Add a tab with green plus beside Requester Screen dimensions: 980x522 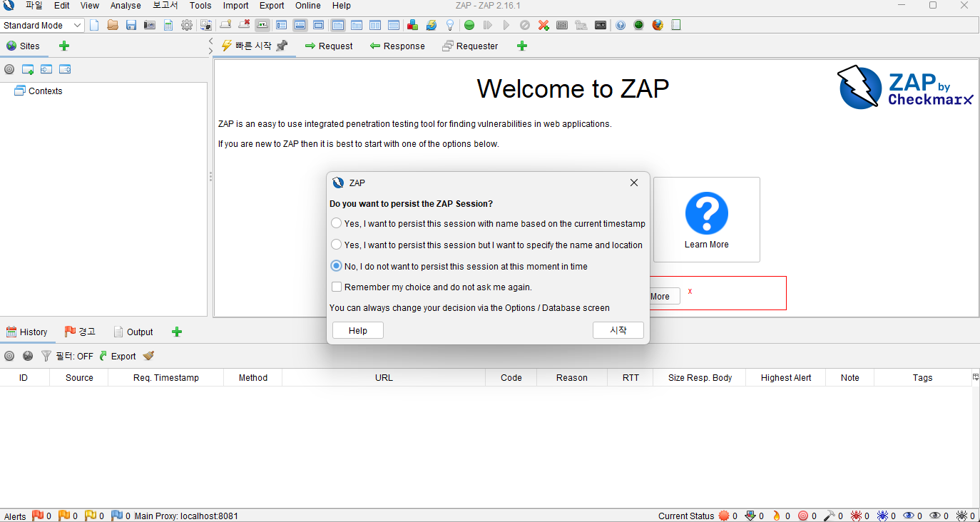pos(522,46)
